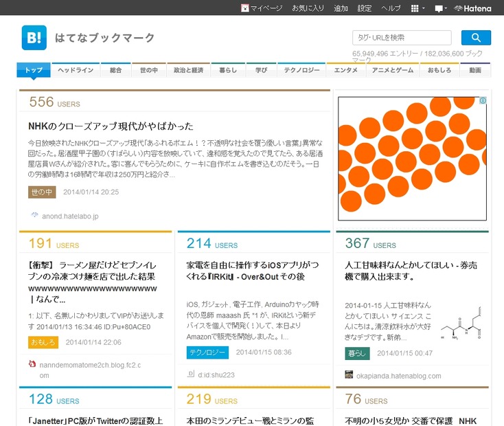Click the ad info icon on orange banner
The width and height of the screenshot is (504, 426).
click(483, 101)
